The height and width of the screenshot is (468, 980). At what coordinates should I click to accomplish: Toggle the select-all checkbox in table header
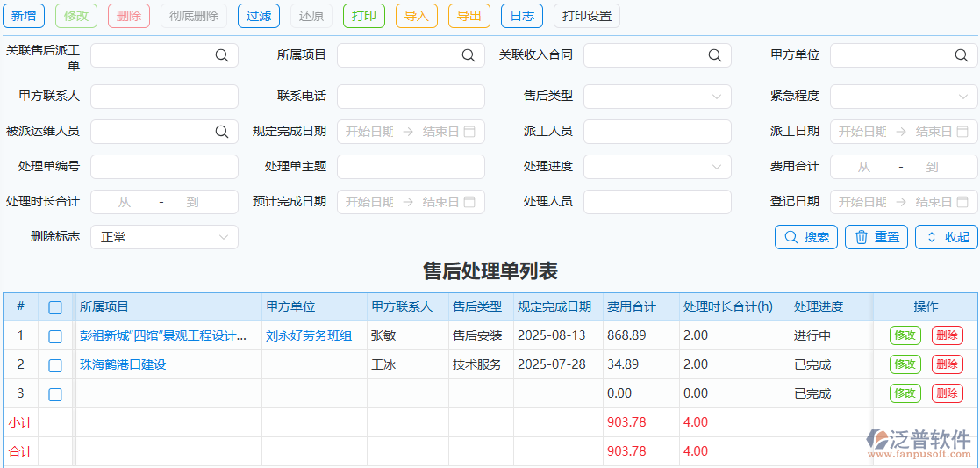[x=55, y=307]
